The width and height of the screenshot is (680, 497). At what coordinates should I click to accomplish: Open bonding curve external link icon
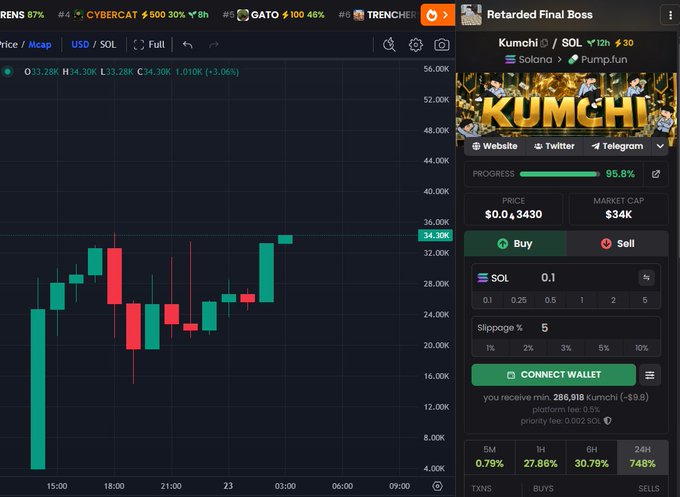pyautogui.click(x=656, y=174)
